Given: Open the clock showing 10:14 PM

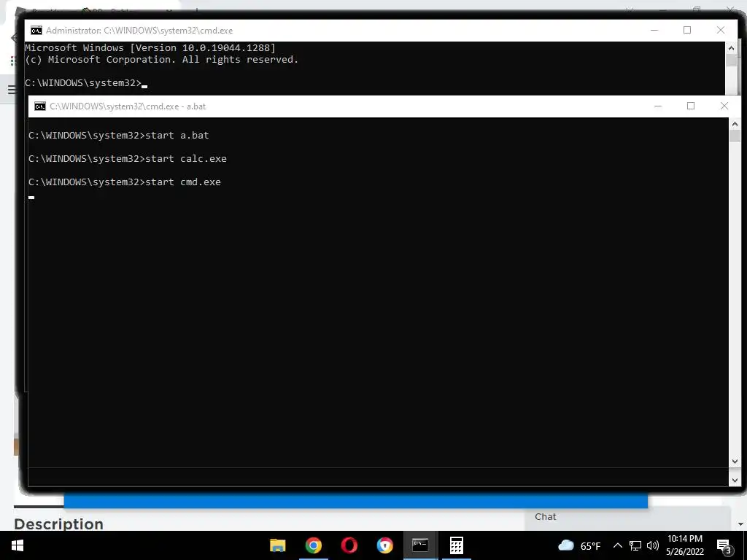Looking at the screenshot, I should pos(684,539).
